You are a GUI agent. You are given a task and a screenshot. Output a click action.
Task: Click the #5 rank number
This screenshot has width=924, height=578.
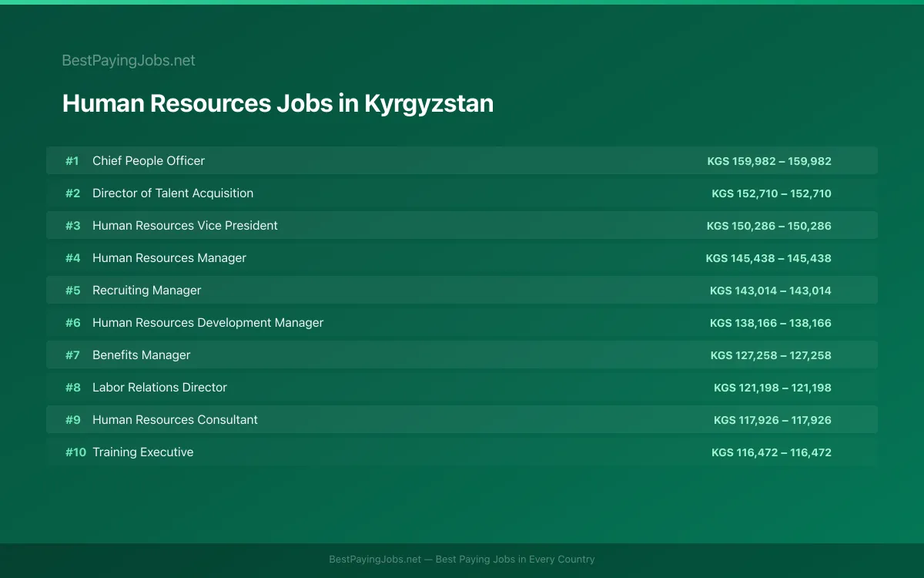tap(72, 291)
